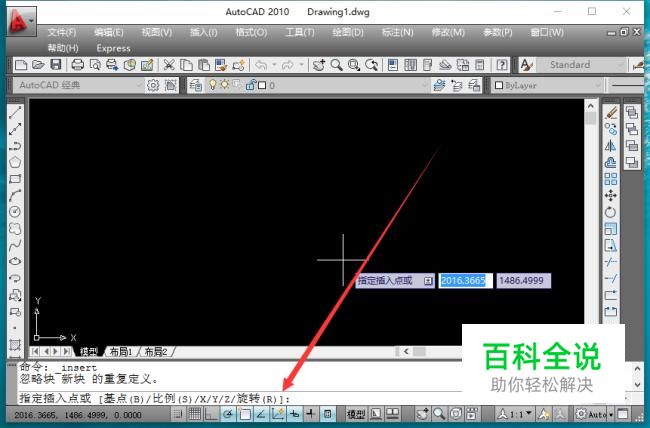Open the 修改(M) menu
The image size is (650, 428).
[448, 32]
